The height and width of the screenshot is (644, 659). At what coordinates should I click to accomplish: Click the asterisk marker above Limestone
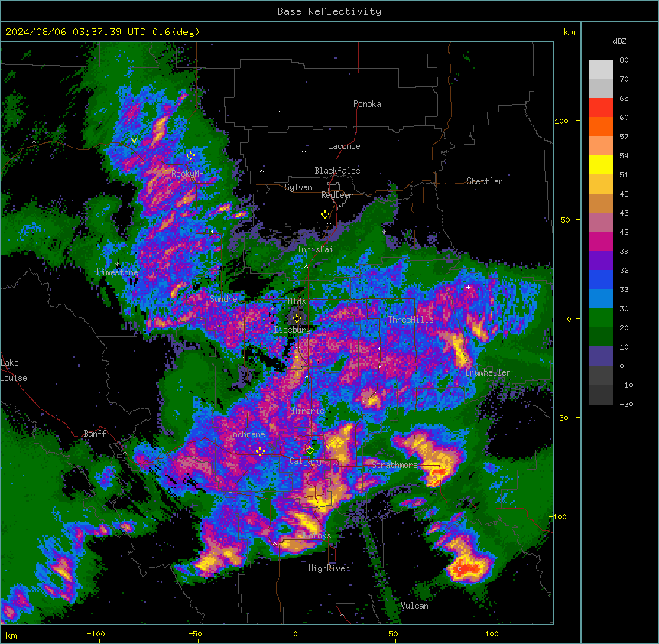click(118, 265)
